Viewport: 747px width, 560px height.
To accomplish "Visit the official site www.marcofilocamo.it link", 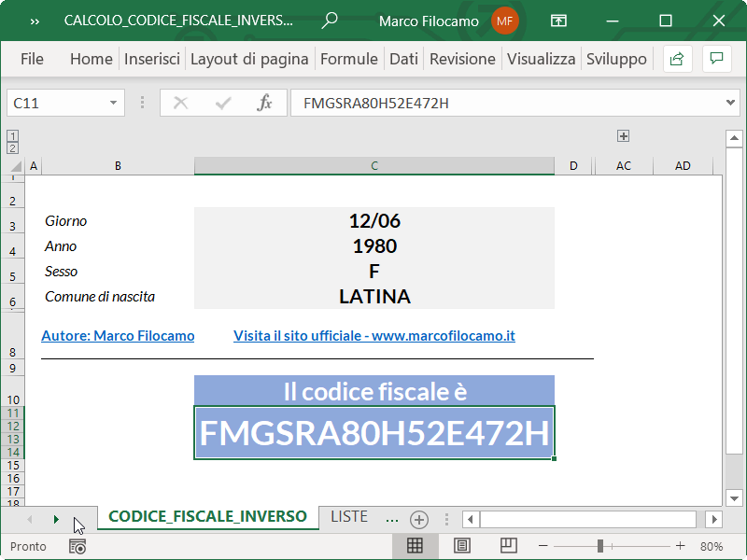I will point(373,336).
